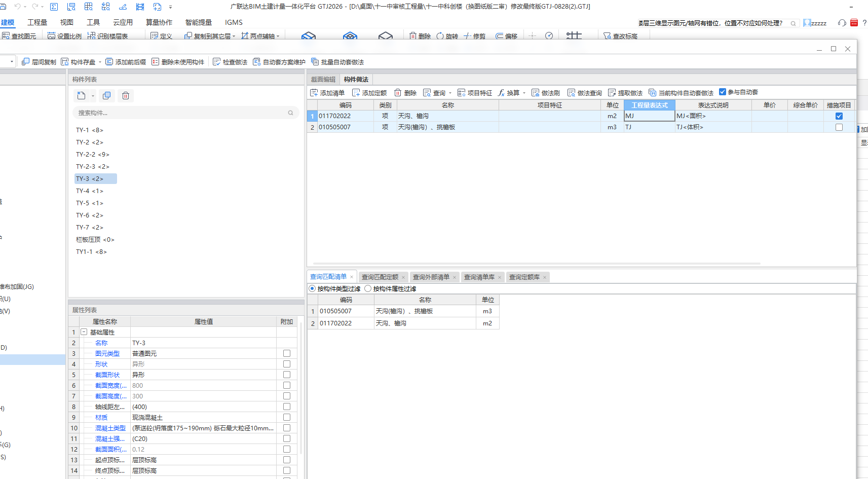Image resolution: width=868 pixels, height=479 pixels.
Task: Click 添加定额 add quota item
Action: pyautogui.click(x=369, y=93)
